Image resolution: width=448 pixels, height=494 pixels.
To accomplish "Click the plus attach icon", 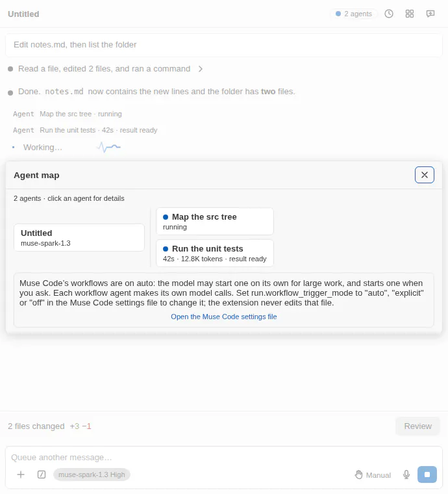I will click(x=21, y=474).
